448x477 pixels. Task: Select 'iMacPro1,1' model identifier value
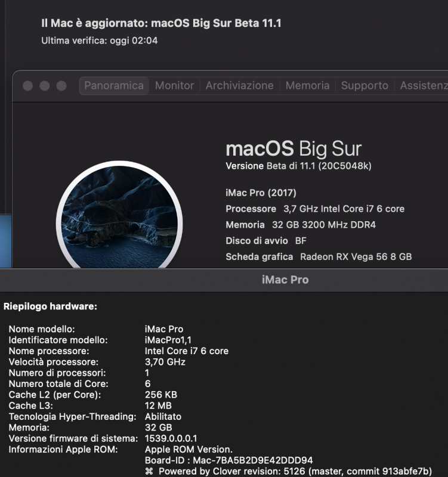[x=168, y=340]
